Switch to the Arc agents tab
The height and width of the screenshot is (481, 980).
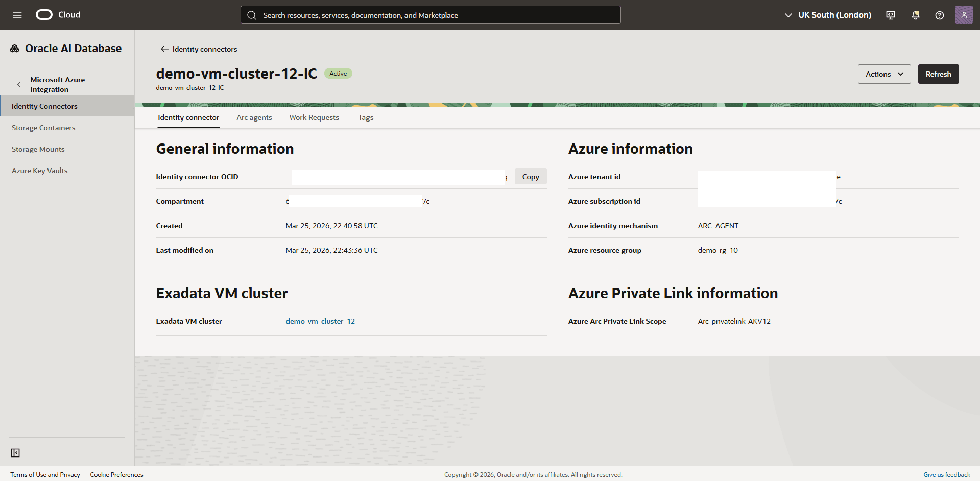click(x=254, y=117)
